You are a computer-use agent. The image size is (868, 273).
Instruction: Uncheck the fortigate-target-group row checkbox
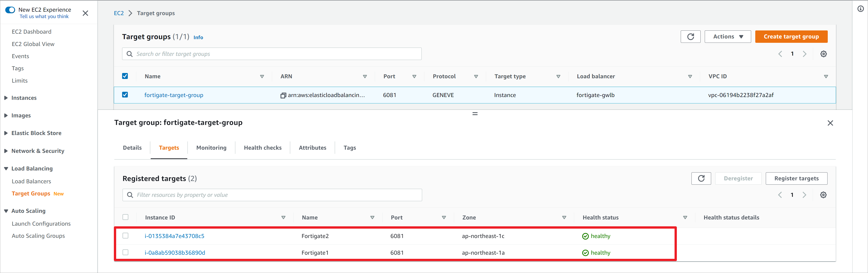[x=125, y=95]
